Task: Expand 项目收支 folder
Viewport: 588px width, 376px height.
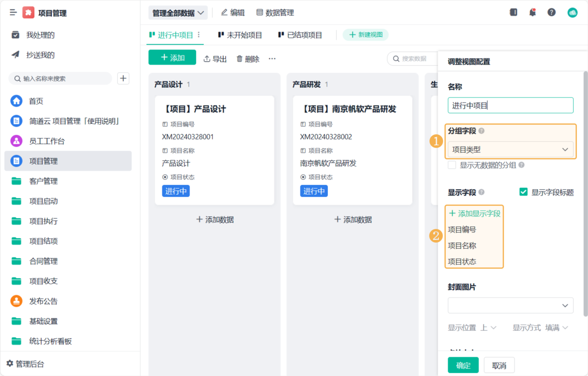Action: coord(68,281)
